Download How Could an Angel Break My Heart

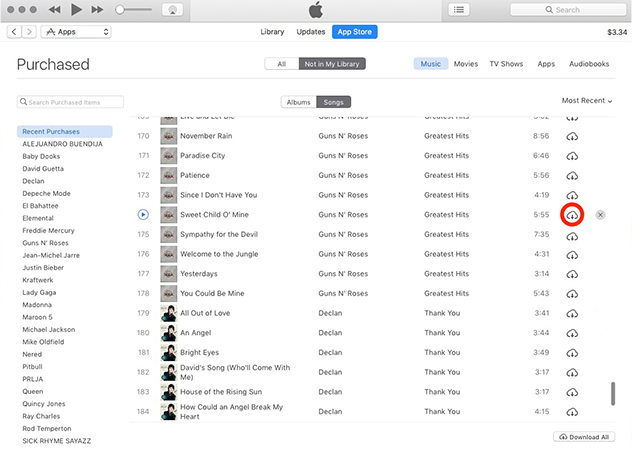(572, 412)
